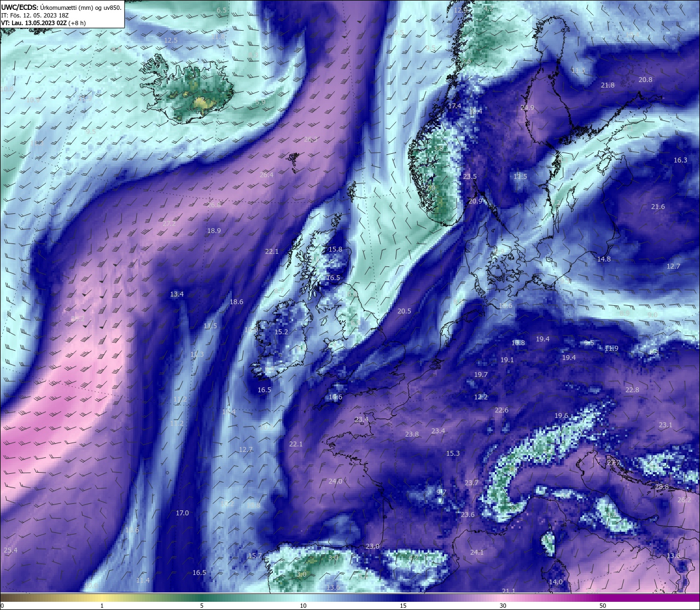
Task: Click the '24.9' value over Sweden
Action: pos(527,108)
